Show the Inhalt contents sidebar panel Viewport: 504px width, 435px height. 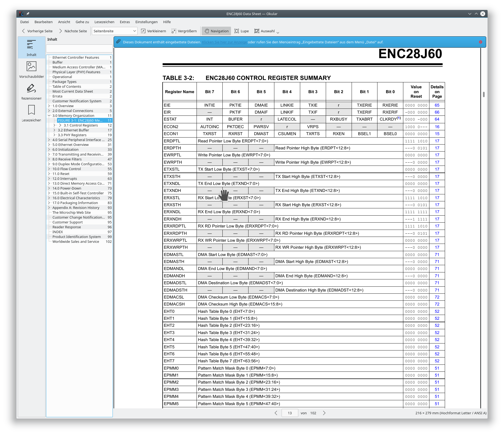click(31, 48)
